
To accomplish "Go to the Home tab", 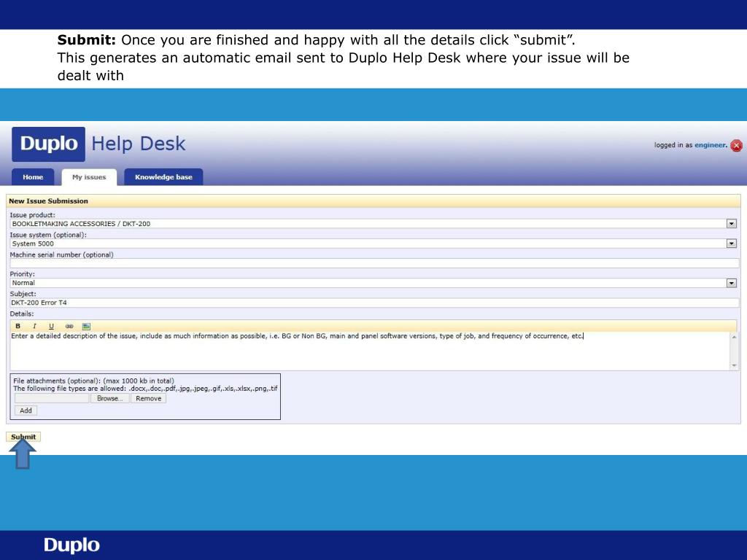I will click(x=33, y=176).
